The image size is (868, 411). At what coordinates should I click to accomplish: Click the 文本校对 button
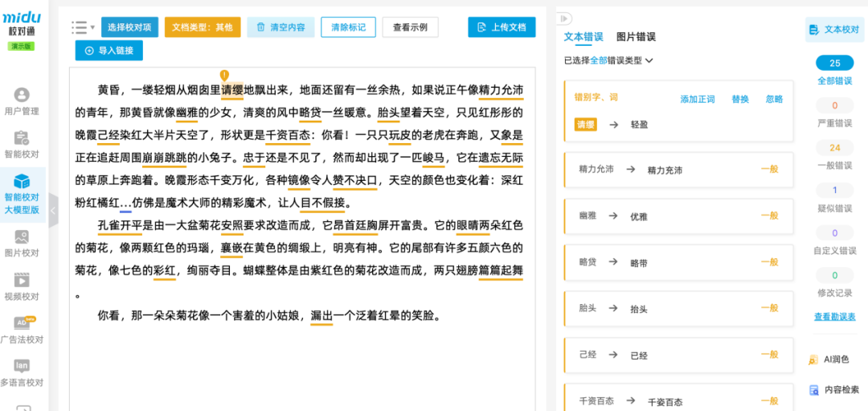click(834, 29)
